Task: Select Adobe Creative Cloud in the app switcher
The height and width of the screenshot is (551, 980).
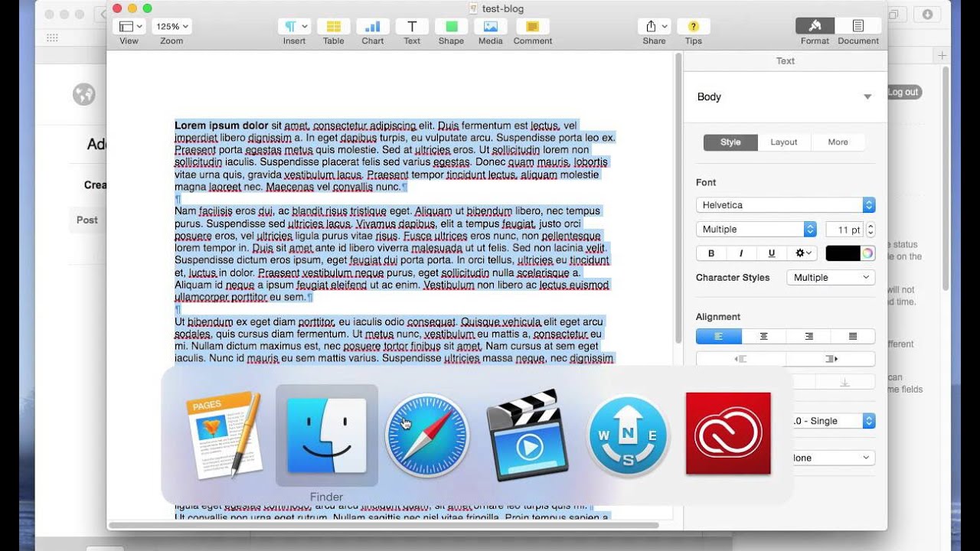Action: click(x=728, y=434)
